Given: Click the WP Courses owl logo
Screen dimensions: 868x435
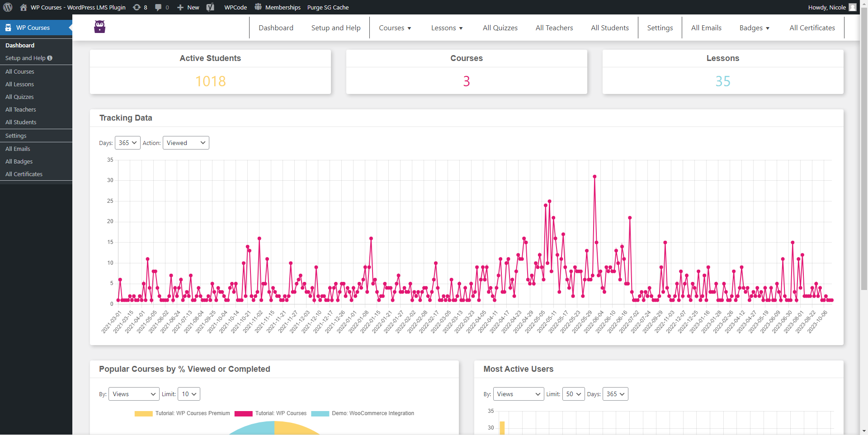Looking at the screenshot, I should [99, 27].
